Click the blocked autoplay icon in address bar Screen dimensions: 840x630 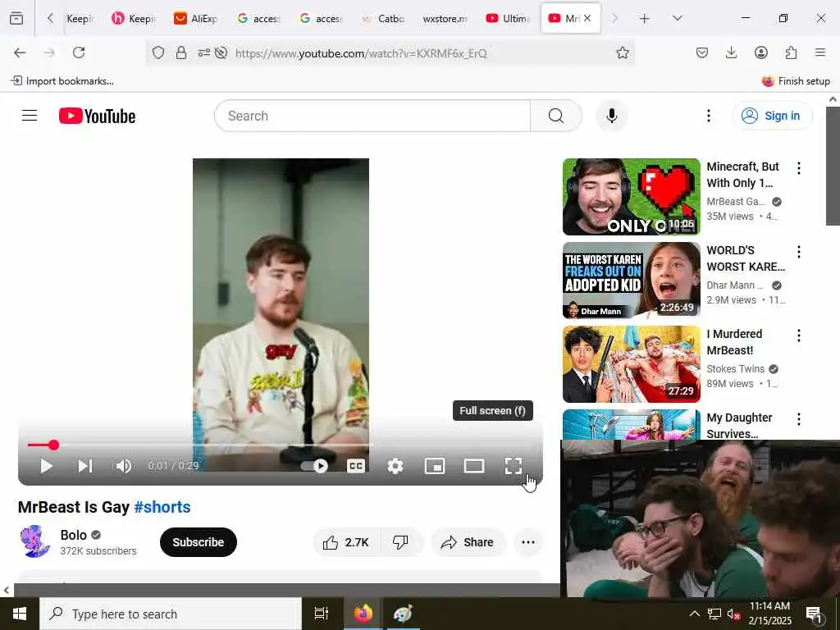point(221,52)
